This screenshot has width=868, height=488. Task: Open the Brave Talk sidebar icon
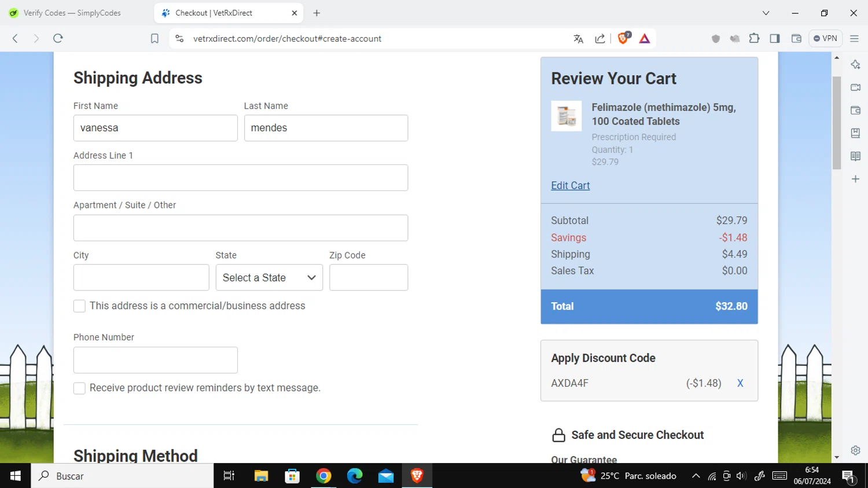(855, 87)
